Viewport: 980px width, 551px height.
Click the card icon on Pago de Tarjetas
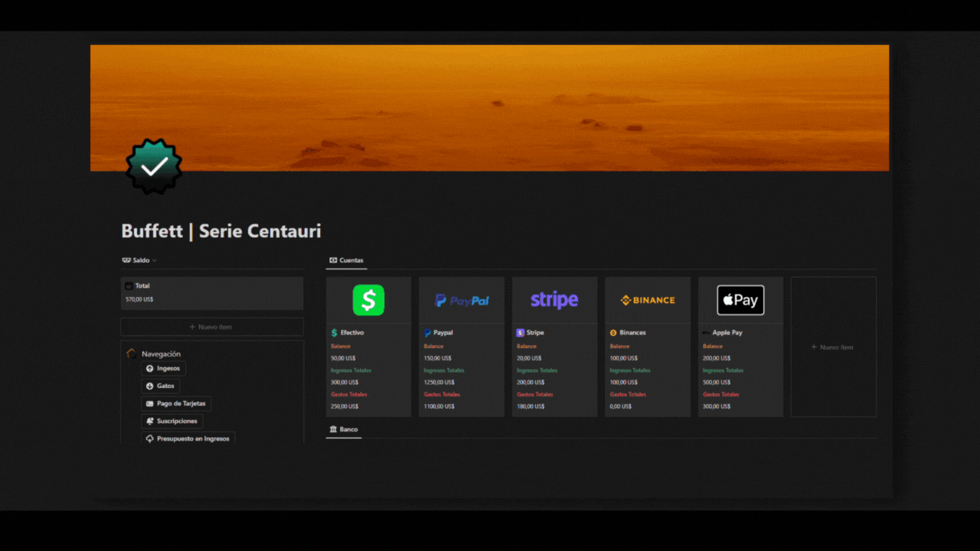tap(150, 404)
